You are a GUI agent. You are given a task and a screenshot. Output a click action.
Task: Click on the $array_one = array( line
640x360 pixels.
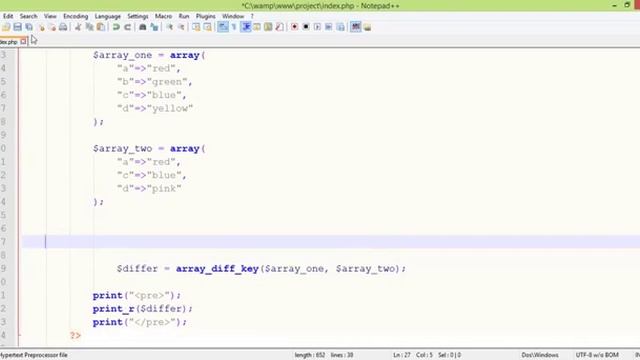click(149, 55)
